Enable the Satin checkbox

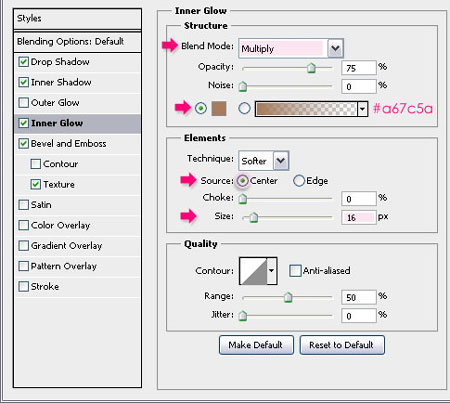coord(23,205)
